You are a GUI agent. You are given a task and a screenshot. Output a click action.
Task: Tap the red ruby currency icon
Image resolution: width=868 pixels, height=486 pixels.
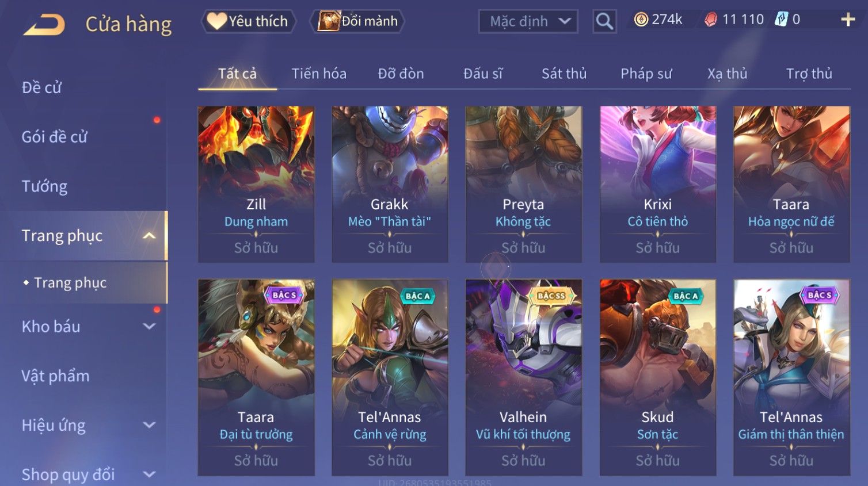click(711, 20)
